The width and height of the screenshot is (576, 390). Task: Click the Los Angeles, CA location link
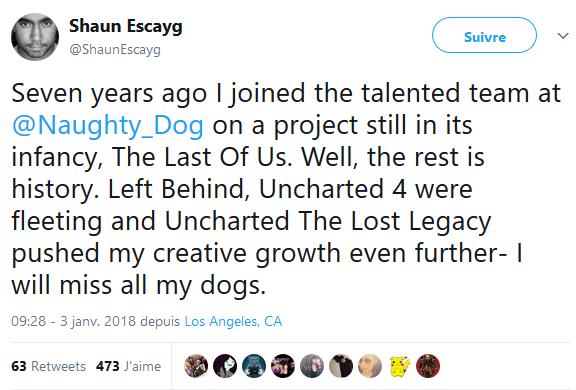pyautogui.click(x=233, y=321)
